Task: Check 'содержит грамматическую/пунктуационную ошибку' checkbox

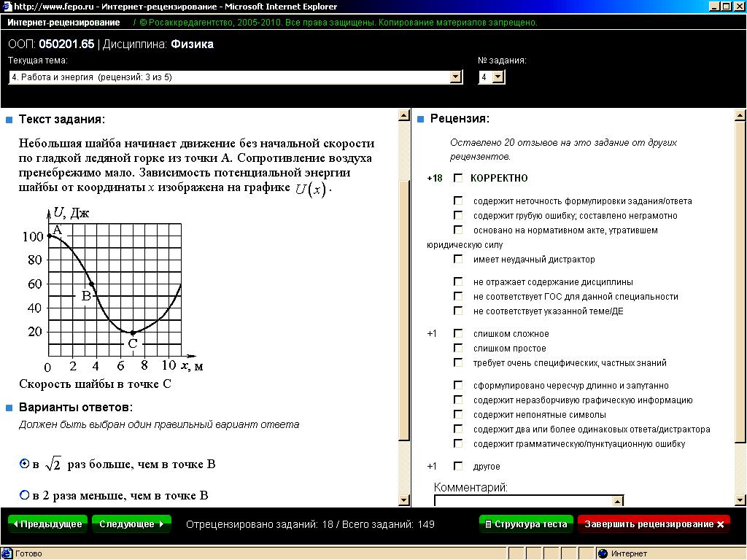Action: 458,444
